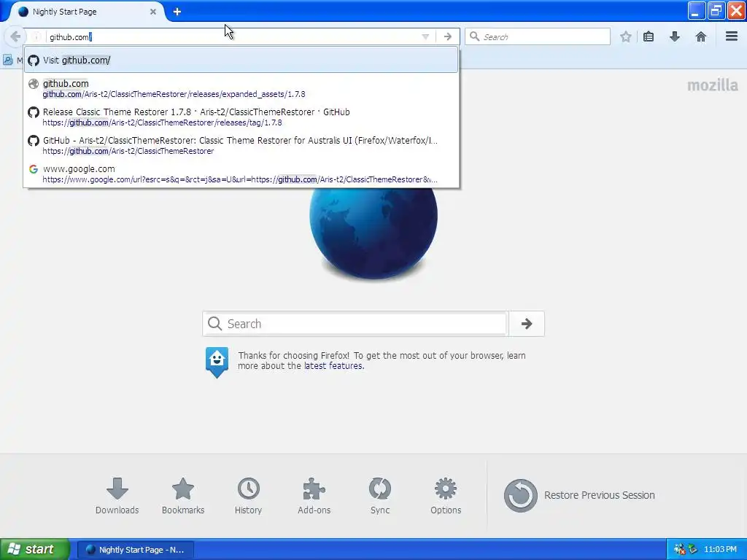Click the taskbar clock 11:03 PM
This screenshot has height=560, width=747.
click(x=720, y=549)
